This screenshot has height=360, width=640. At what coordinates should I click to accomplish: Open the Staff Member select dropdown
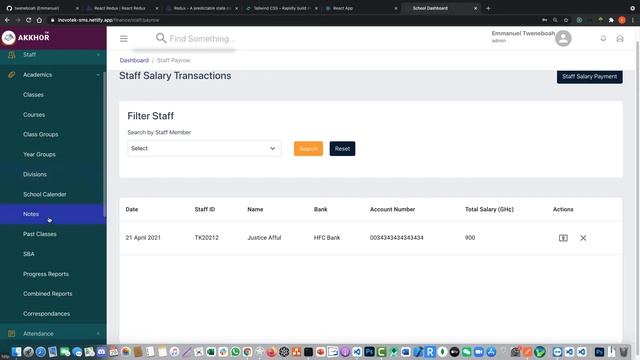tap(204, 149)
